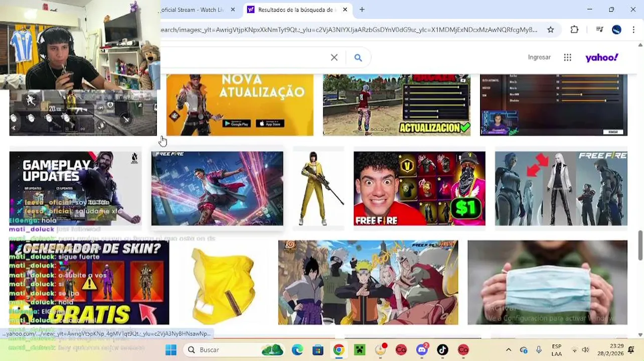644x361 pixels.
Task: Click the webcam overlay of the streamer
Action: [x=80, y=45]
